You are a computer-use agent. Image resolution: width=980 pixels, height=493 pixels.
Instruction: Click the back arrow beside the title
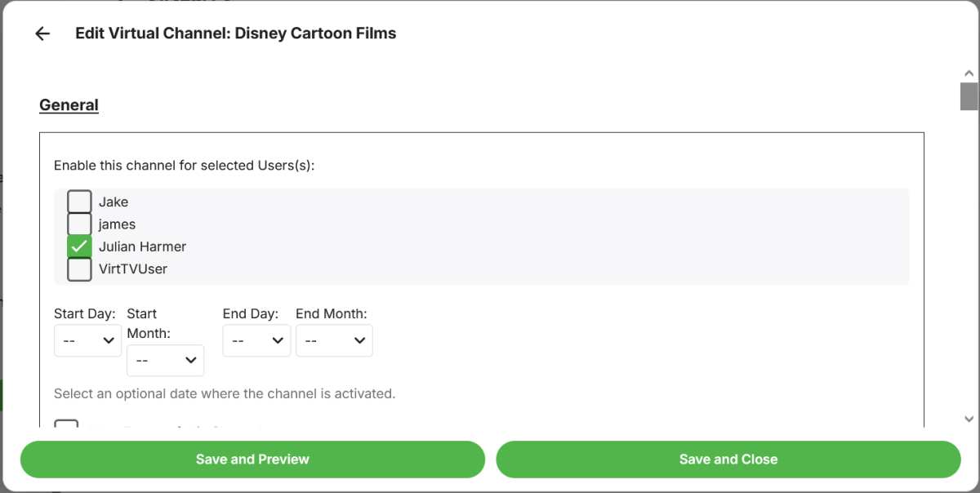(x=42, y=33)
